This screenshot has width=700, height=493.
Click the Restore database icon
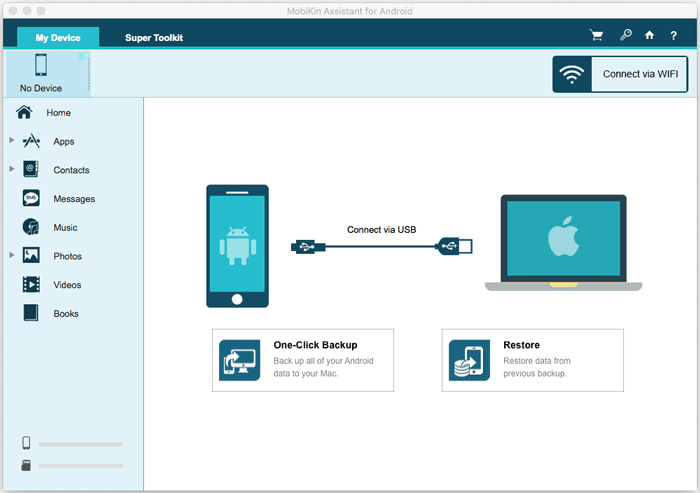point(469,360)
